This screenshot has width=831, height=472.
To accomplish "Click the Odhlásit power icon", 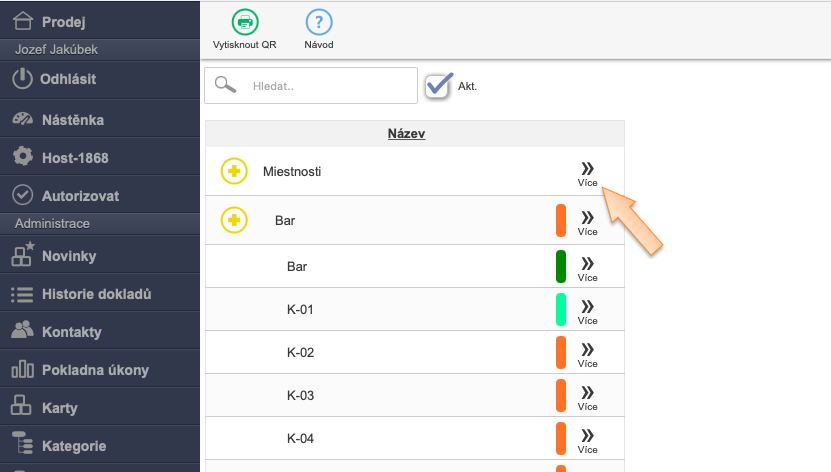I will (23, 78).
